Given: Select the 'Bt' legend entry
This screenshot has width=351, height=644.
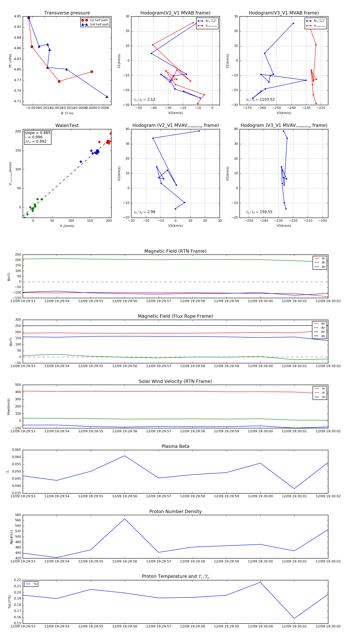Looking at the screenshot, I should click(x=320, y=262).
